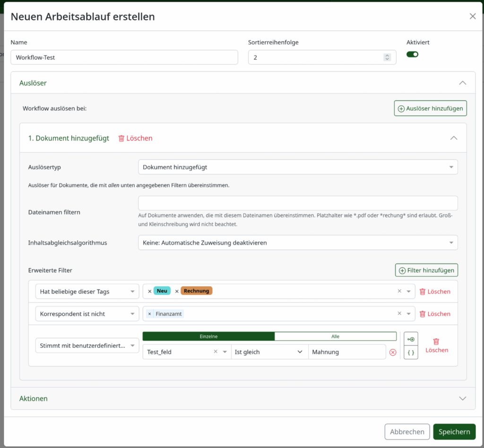Open the Ist gleich operator dropdown
The image size is (484, 448).
269,352
